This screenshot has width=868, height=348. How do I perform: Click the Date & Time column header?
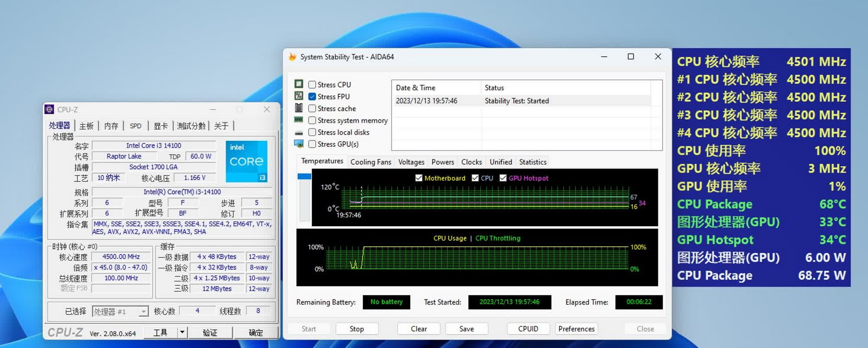click(x=436, y=88)
